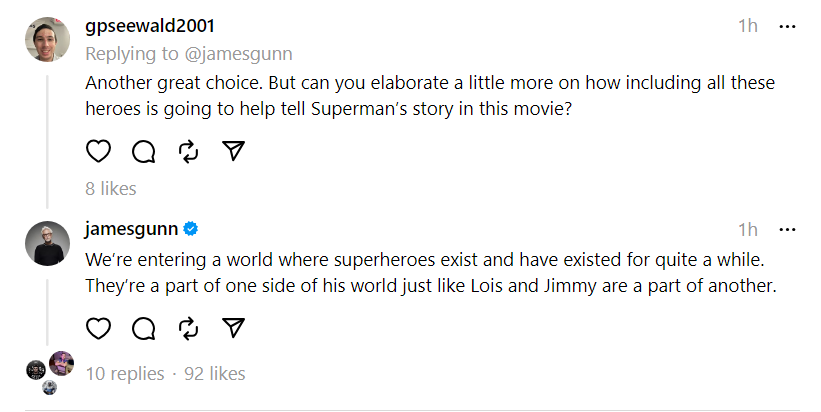Repost jamesgunn's reply

point(188,328)
